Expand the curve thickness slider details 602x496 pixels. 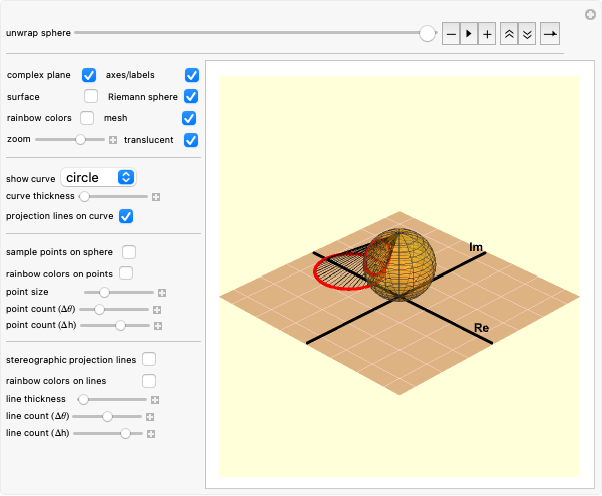click(156, 197)
